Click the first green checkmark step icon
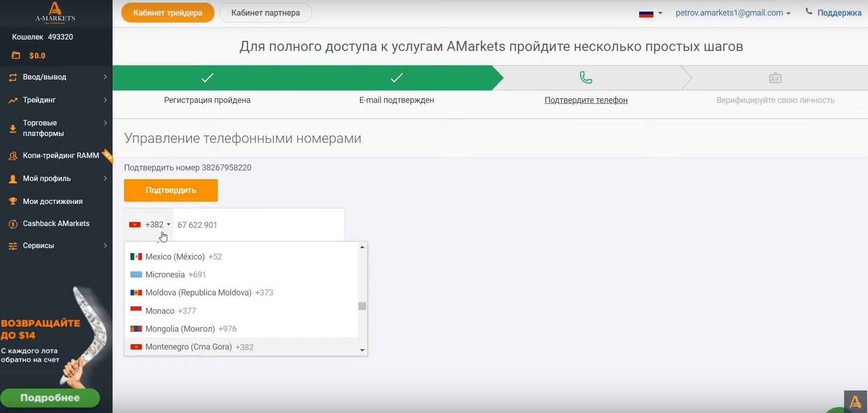Image resolution: width=868 pixels, height=413 pixels. click(207, 78)
